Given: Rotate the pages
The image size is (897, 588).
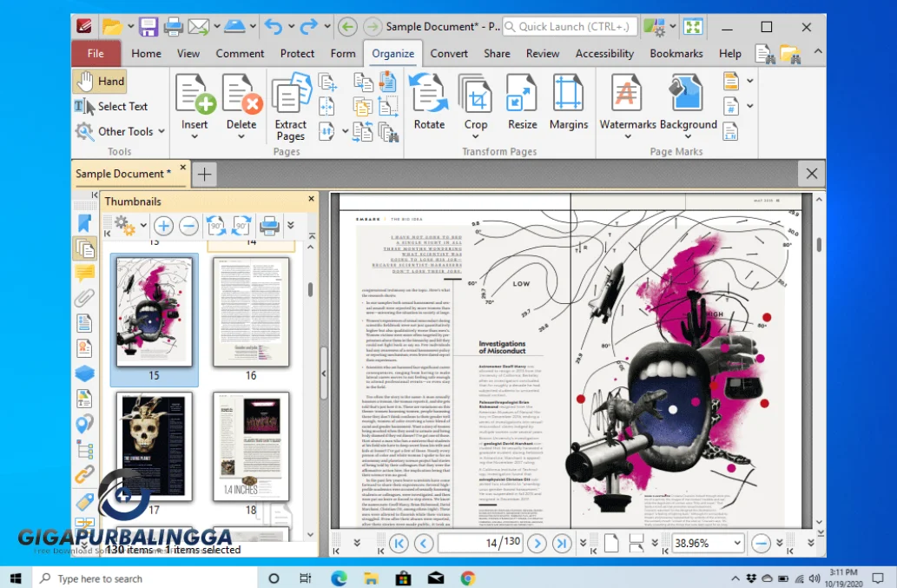Looking at the screenshot, I should (429, 102).
